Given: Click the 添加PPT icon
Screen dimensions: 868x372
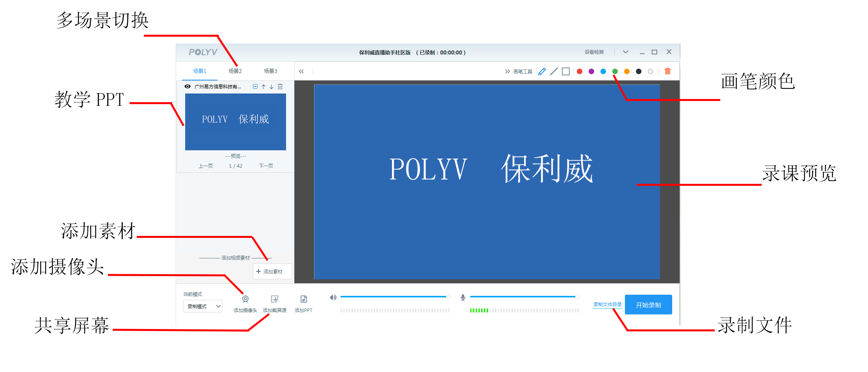Looking at the screenshot, I should point(303,299).
